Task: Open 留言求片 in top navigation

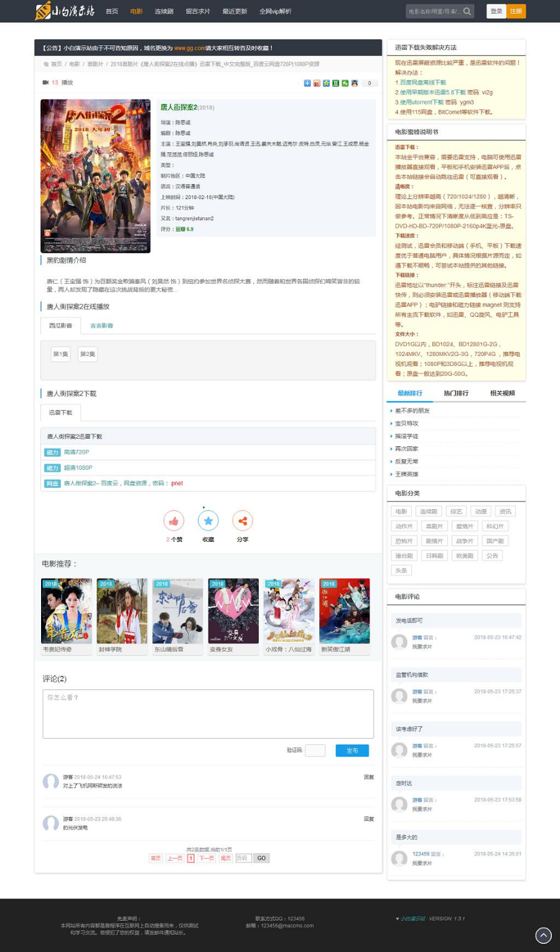Action: click(x=198, y=11)
